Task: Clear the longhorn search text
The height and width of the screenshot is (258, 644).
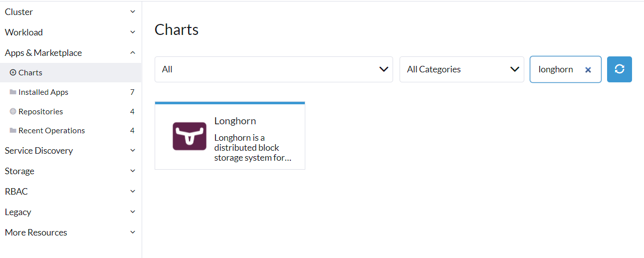Action: 588,70
